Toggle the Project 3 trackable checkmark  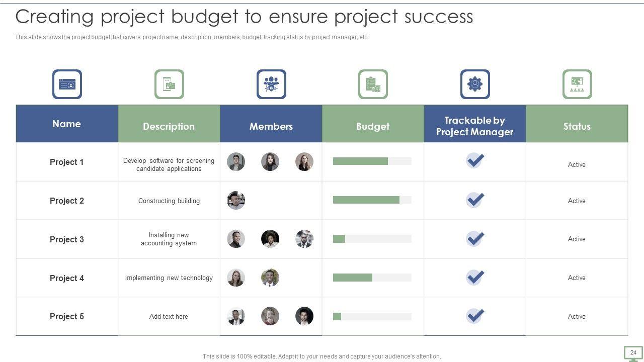click(475, 238)
